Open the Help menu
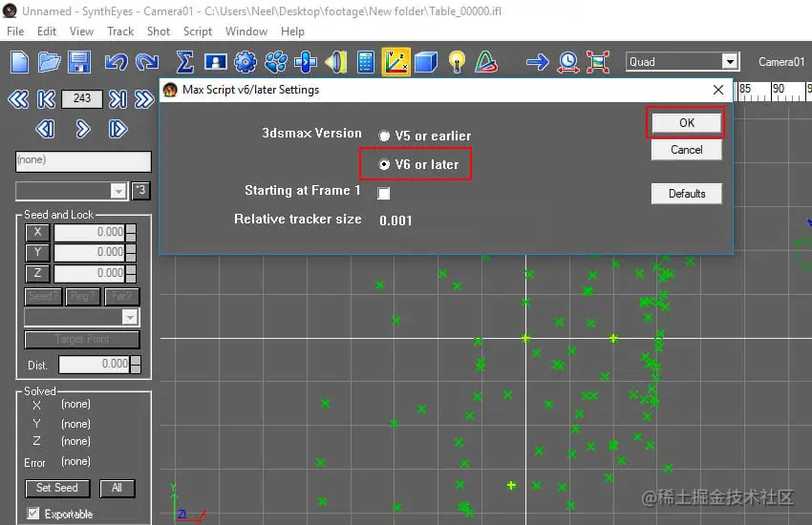 (292, 31)
